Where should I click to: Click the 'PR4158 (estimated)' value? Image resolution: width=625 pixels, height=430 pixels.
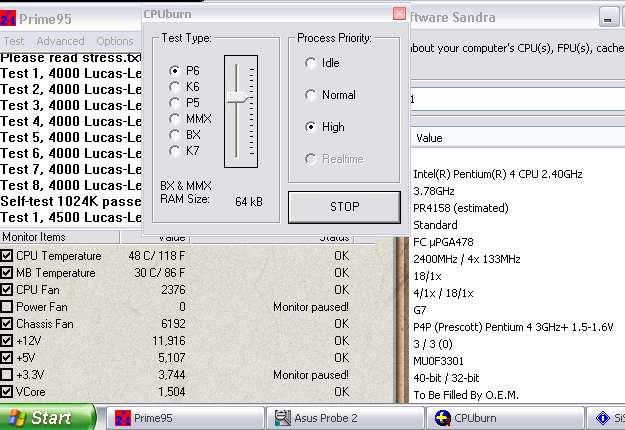click(461, 208)
